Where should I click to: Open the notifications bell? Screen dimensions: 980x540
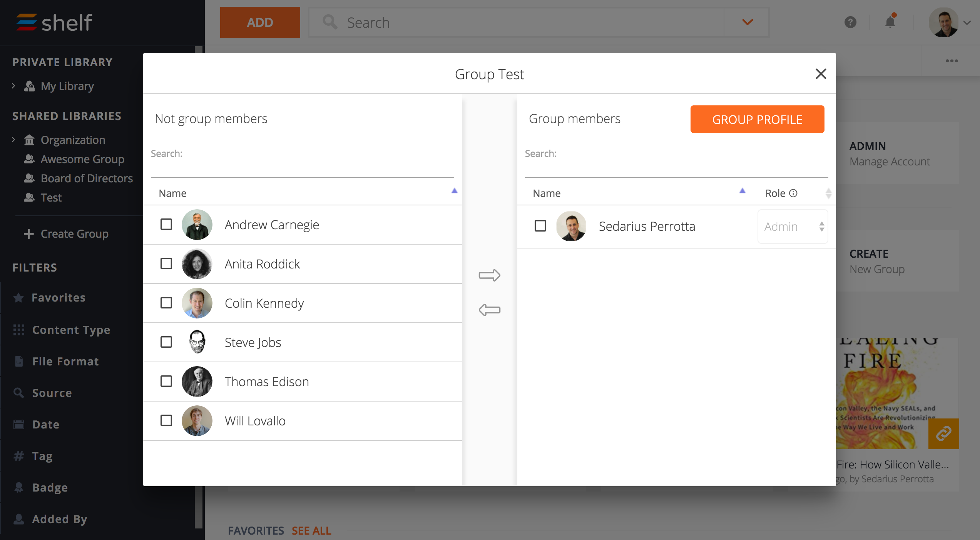(890, 22)
